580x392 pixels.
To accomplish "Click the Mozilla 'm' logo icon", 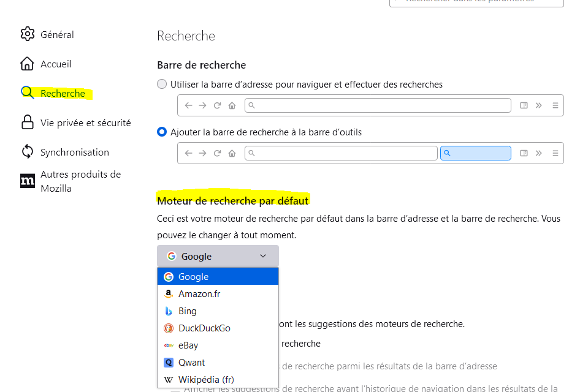I will 28,181.
